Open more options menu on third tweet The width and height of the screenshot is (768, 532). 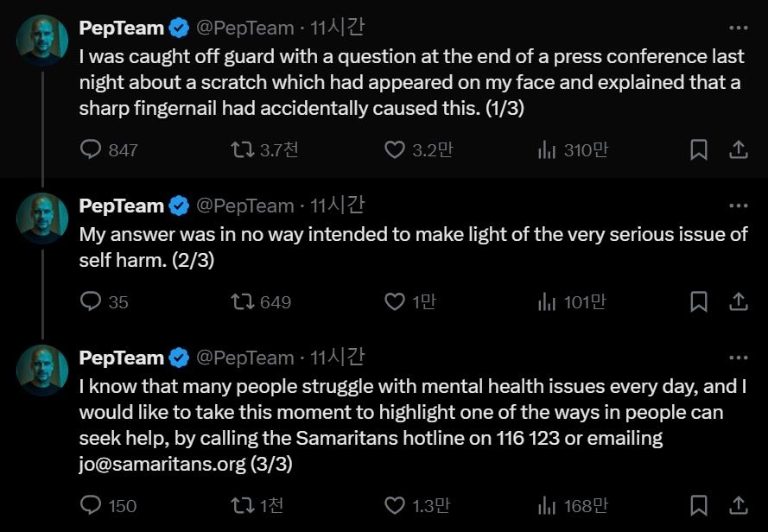coord(738,358)
